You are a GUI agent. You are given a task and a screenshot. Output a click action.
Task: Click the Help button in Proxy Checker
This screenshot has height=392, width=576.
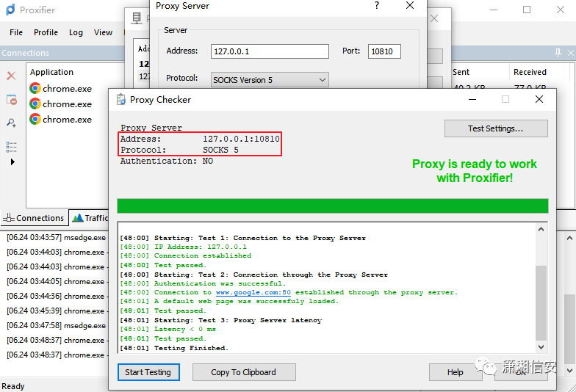pos(456,372)
